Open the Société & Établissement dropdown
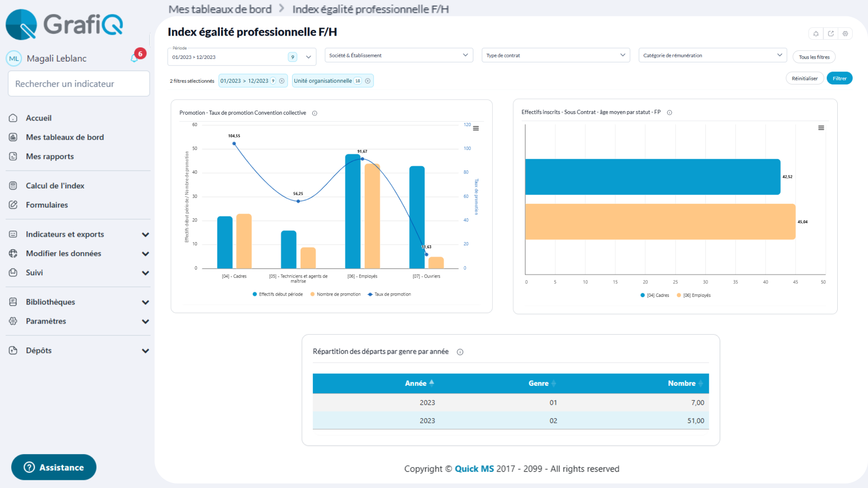Viewport: 868px width, 488px height. 398,55
